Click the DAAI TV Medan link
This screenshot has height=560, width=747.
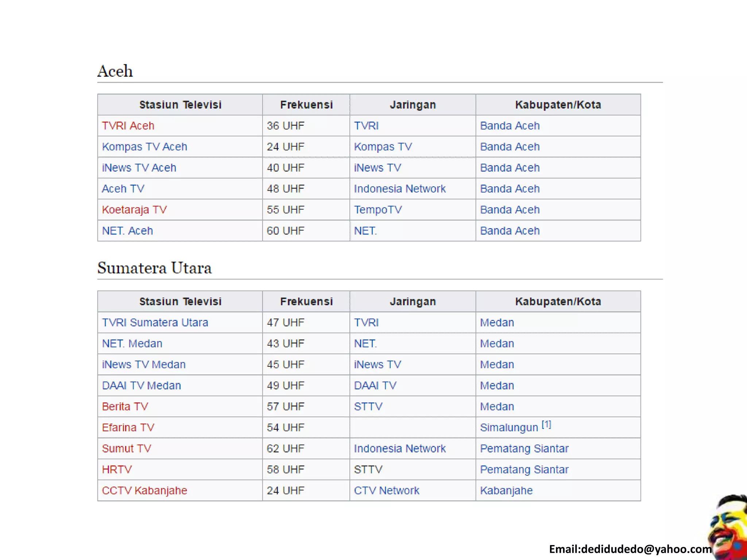click(x=142, y=386)
